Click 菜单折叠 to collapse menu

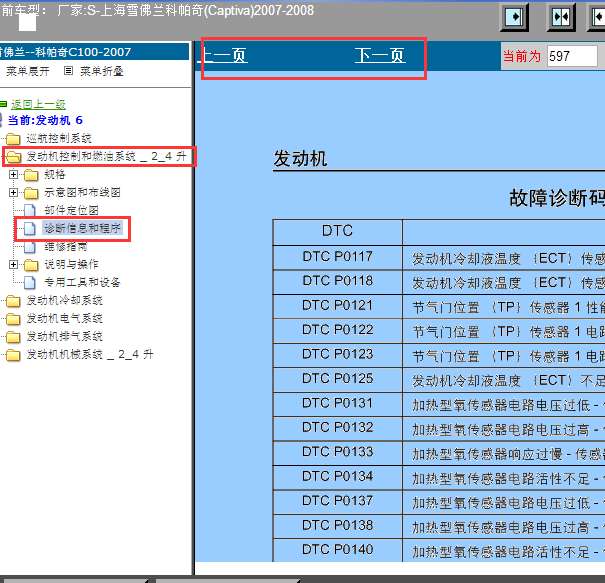point(101,71)
